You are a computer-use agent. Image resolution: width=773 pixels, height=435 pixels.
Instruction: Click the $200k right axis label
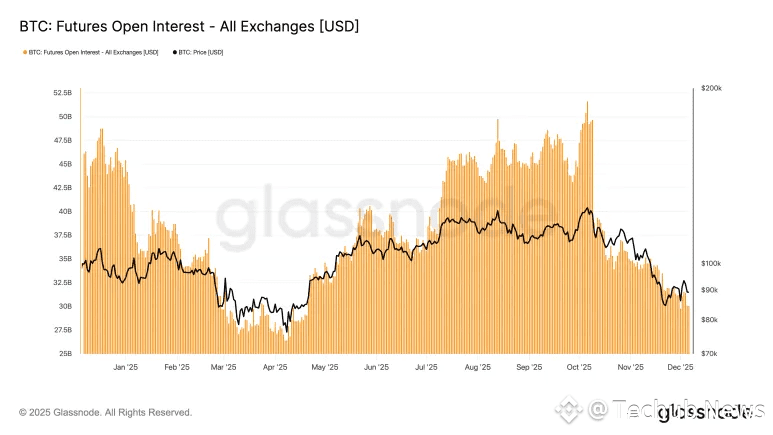[711, 88]
